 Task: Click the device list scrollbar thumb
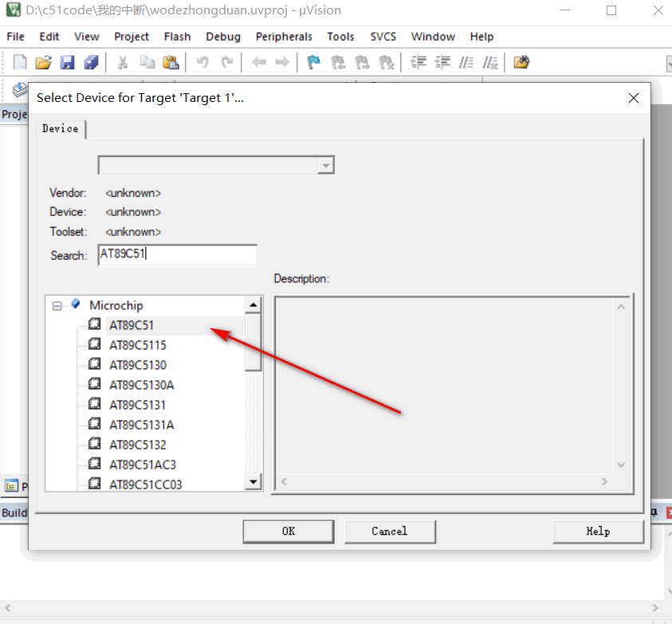coord(253,342)
